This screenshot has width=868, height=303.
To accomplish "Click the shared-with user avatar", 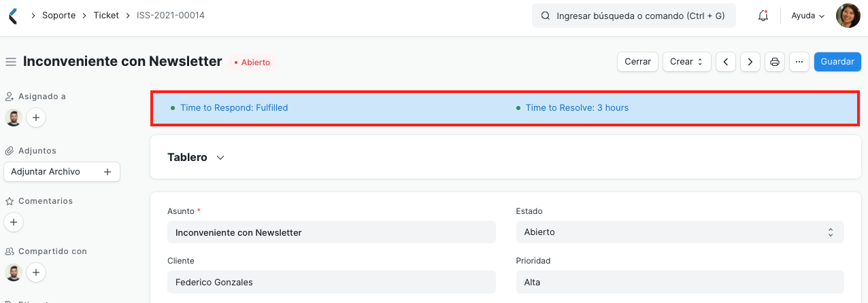I will coord(14,272).
